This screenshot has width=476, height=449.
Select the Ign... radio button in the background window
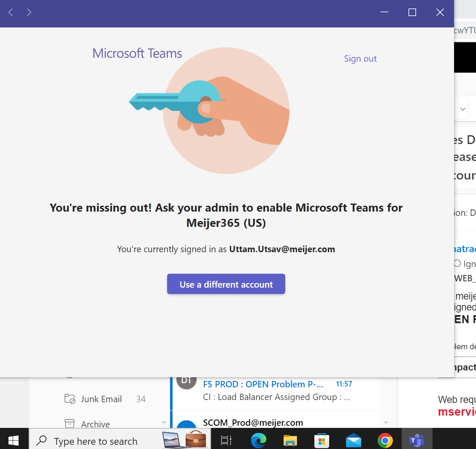(457, 263)
